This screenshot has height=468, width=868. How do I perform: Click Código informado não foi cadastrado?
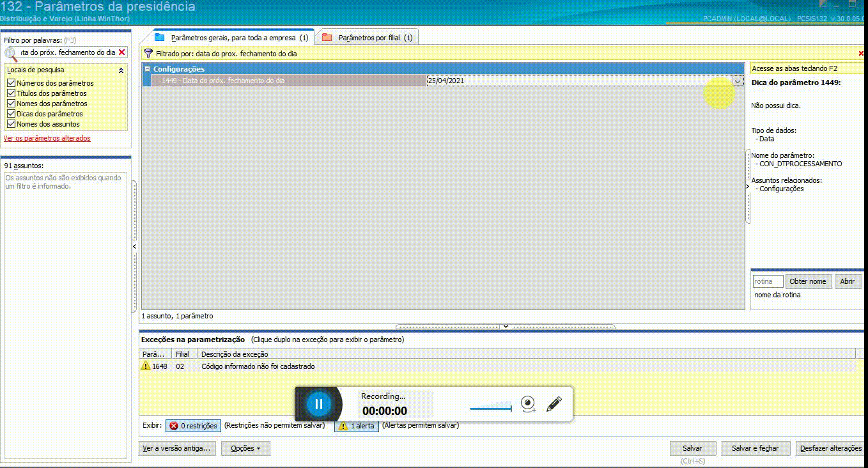258,366
